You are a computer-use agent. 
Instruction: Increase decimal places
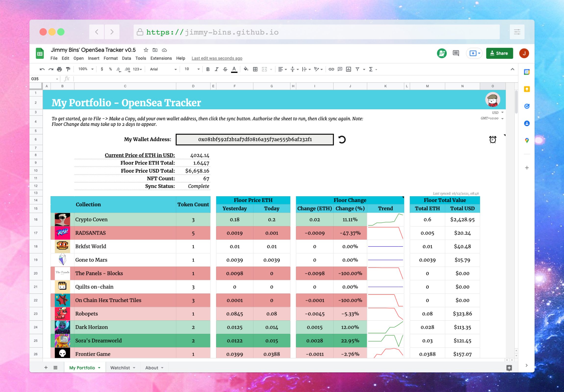[x=127, y=69]
